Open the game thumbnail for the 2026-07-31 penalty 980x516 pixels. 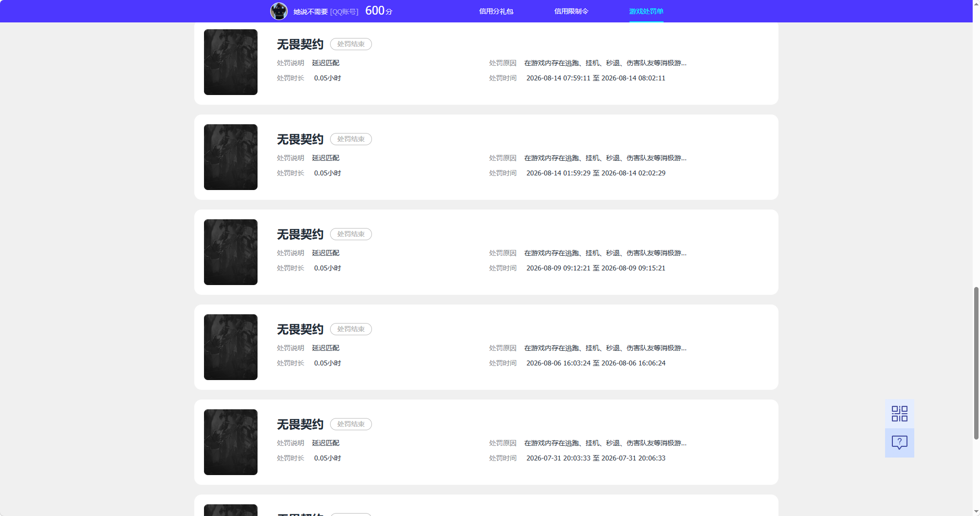231,442
